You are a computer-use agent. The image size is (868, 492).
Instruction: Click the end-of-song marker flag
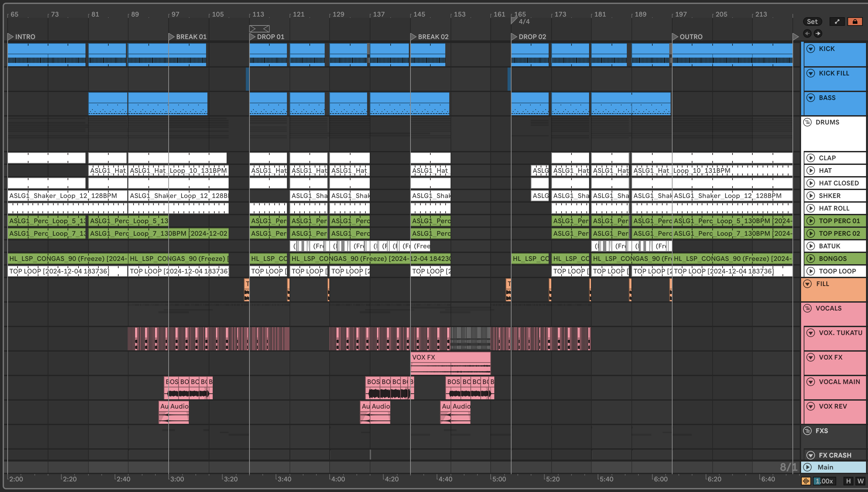click(796, 36)
